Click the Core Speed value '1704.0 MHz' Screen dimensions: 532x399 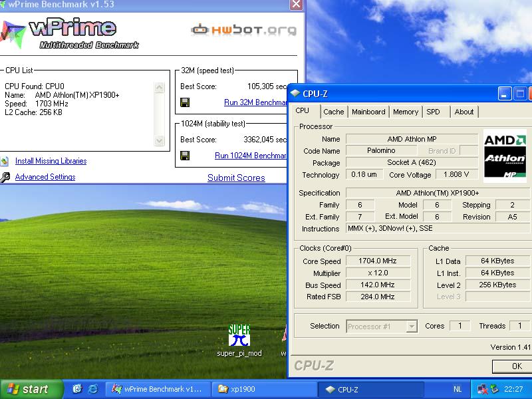pyautogui.click(x=378, y=261)
